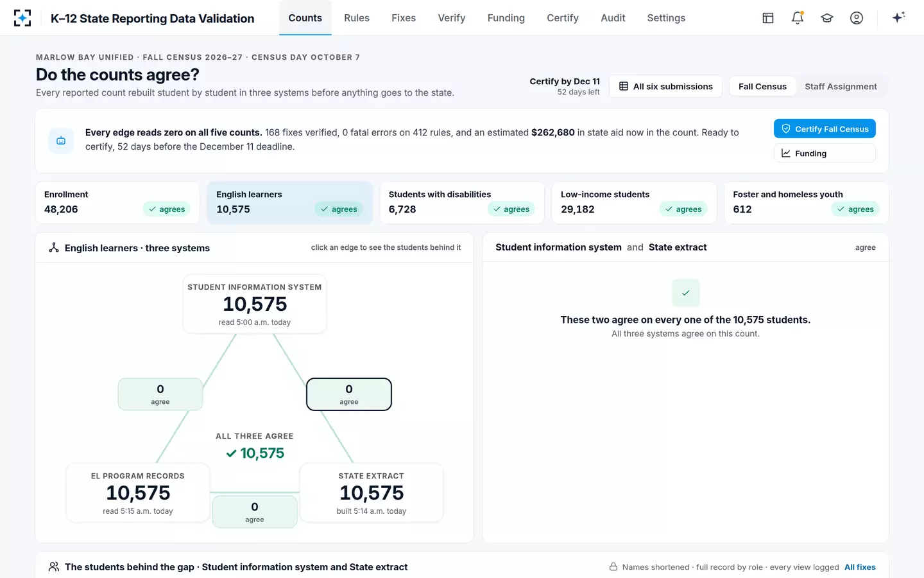924x578 pixels.
Task: Click the 'Certify by Dec 11' text
Action: [x=565, y=81]
